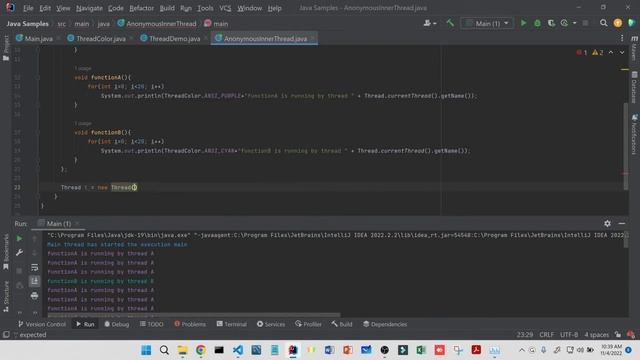Open the Project tool window
This screenshot has height=360, width=640.
(6, 48)
